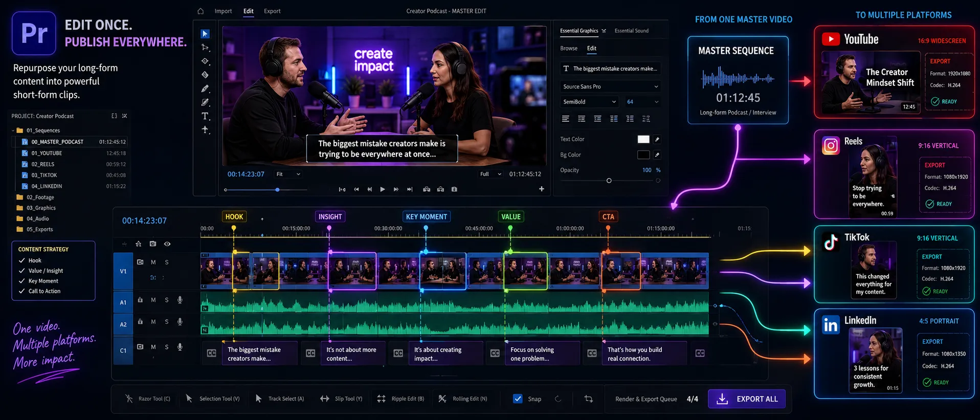980x420 pixels.
Task: Select the Essential Graphics panel tab
Action: point(579,31)
